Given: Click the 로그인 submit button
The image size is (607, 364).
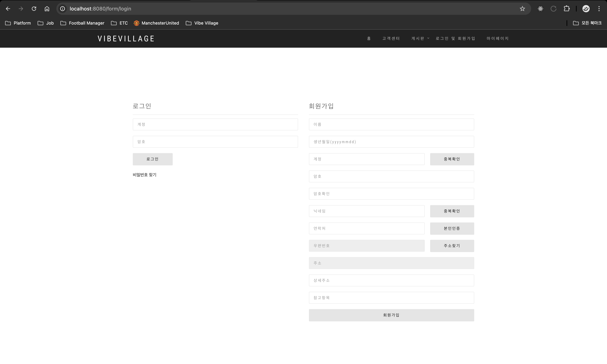Looking at the screenshot, I should coord(153,159).
